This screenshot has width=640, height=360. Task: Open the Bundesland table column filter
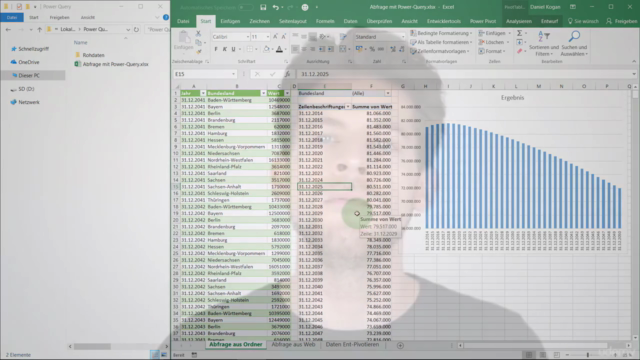click(x=263, y=93)
